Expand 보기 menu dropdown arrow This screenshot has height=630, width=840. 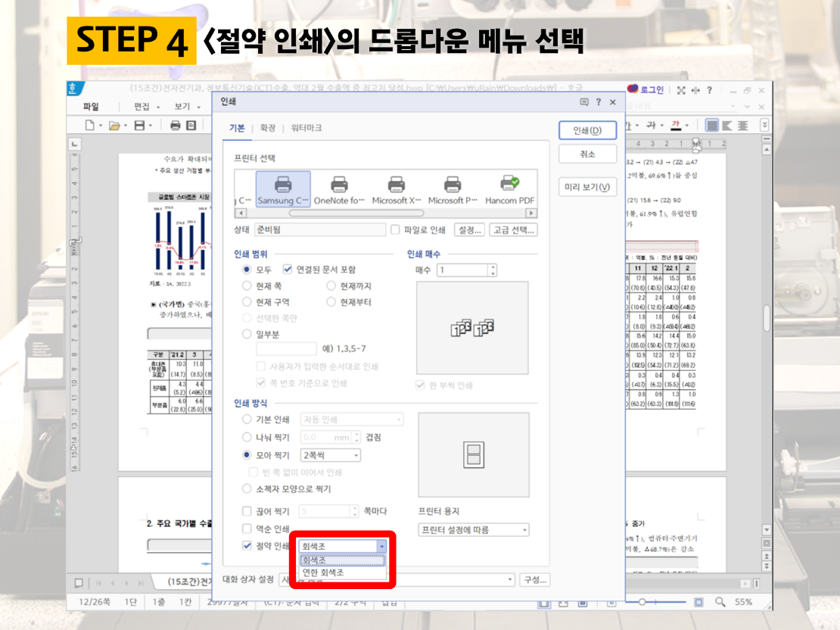click(199, 108)
